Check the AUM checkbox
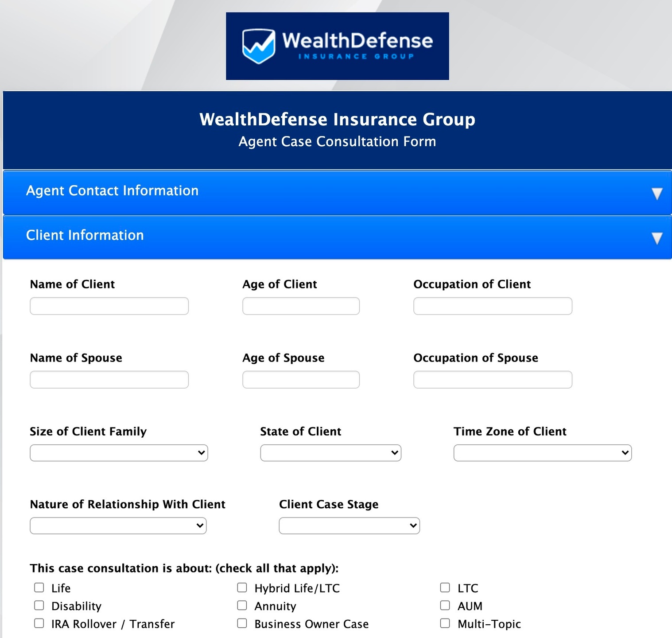 coord(445,605)
